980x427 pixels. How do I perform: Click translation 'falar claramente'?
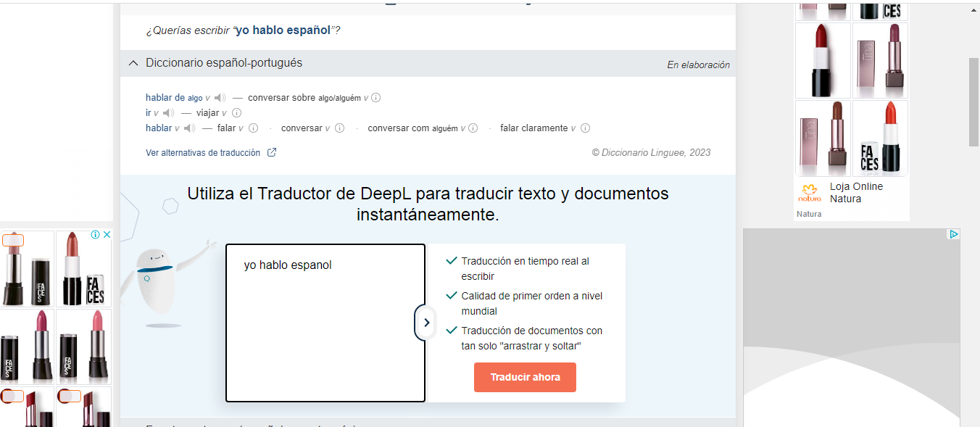click(x=534, y=128)
